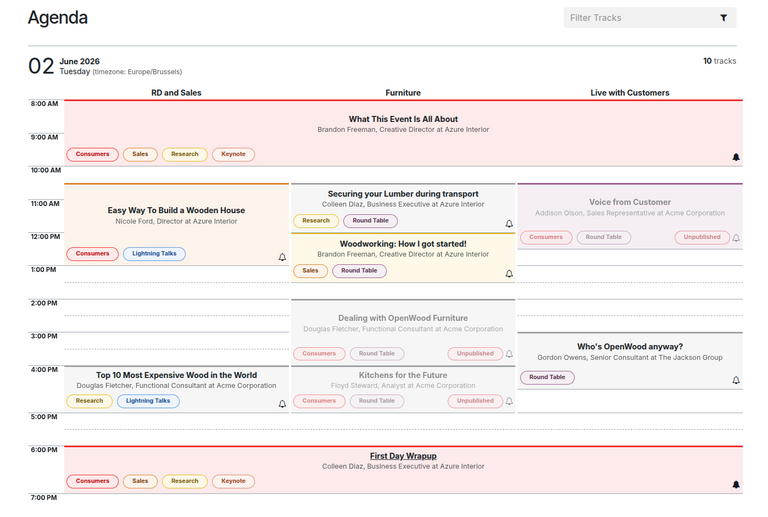Image resolution: width=768 pixels, height=517 pixels.
Task: Click Round Table tag on Dealing with OpenWood Furniture
Action: coord(377,353)
